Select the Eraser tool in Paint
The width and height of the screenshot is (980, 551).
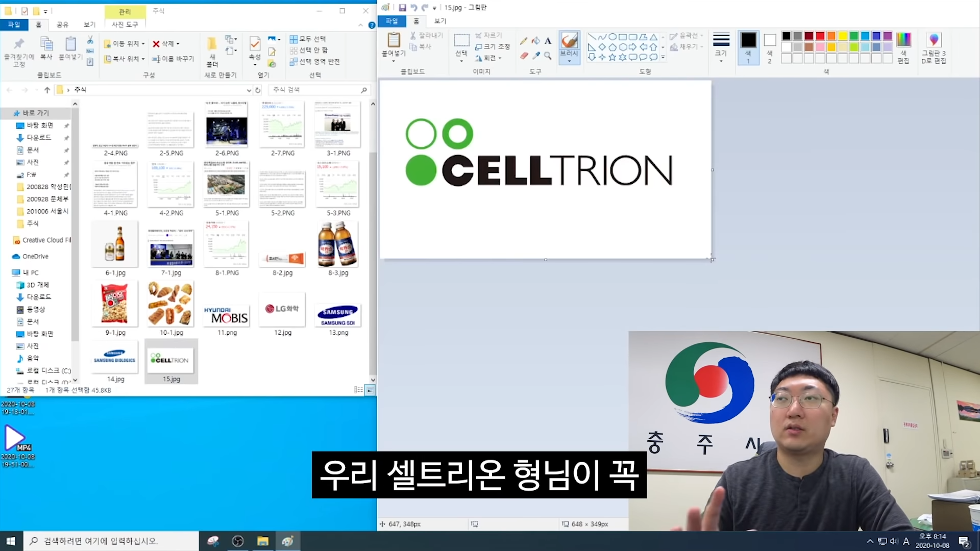[524, 56]
